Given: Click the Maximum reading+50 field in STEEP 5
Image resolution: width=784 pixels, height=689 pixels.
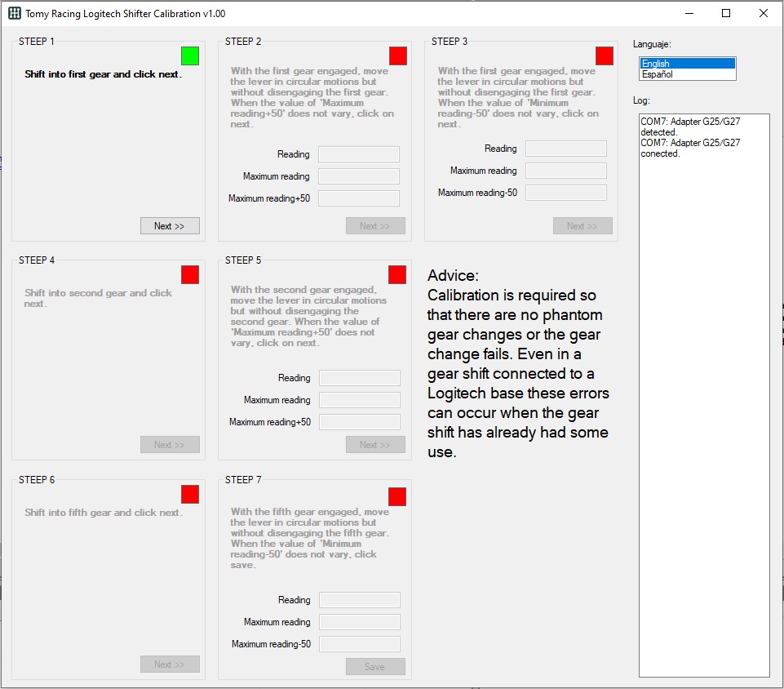Looking at the screenshot, I should (x=360, y=422).
